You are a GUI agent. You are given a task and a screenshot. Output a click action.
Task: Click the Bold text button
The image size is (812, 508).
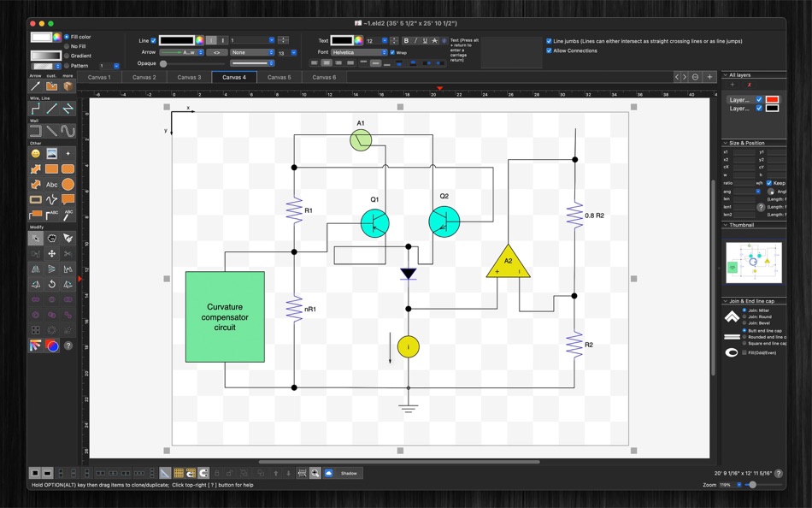(x=406, y=40)
